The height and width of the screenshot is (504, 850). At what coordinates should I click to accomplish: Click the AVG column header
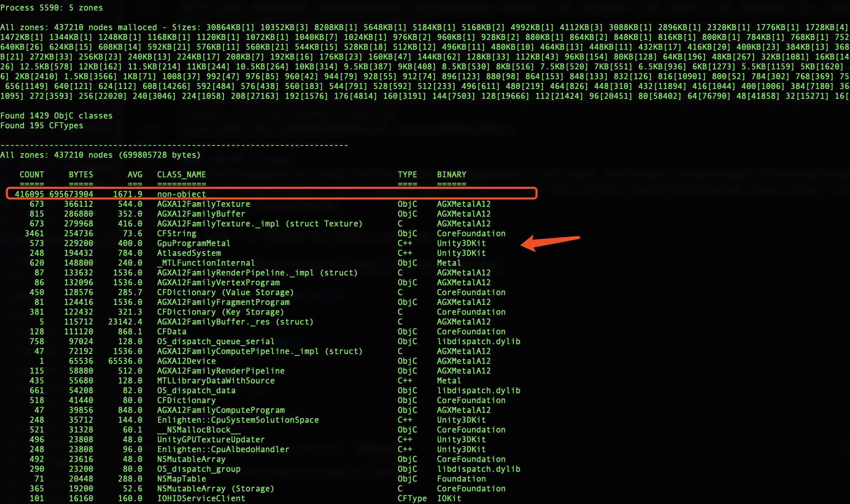point(135,175)
